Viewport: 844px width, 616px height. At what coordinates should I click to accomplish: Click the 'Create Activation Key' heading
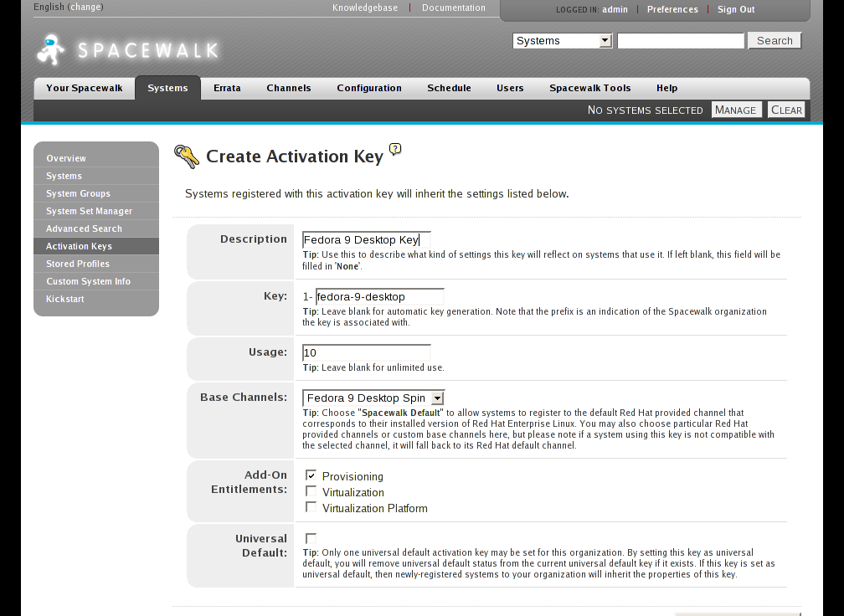coord(295,157)
